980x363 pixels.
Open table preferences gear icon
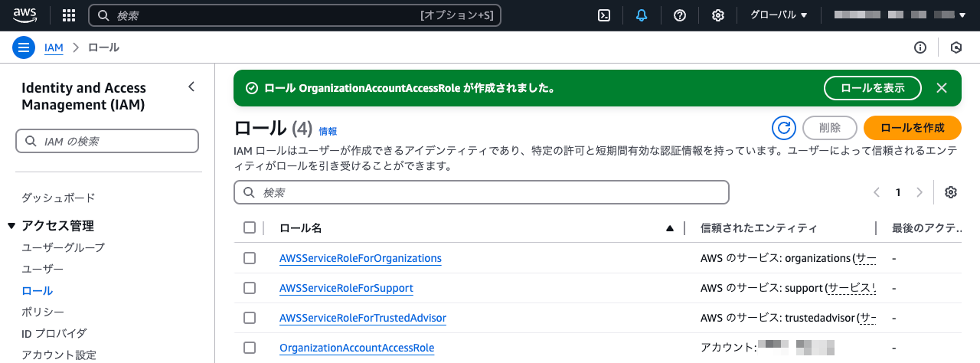[x=951, y=192]
